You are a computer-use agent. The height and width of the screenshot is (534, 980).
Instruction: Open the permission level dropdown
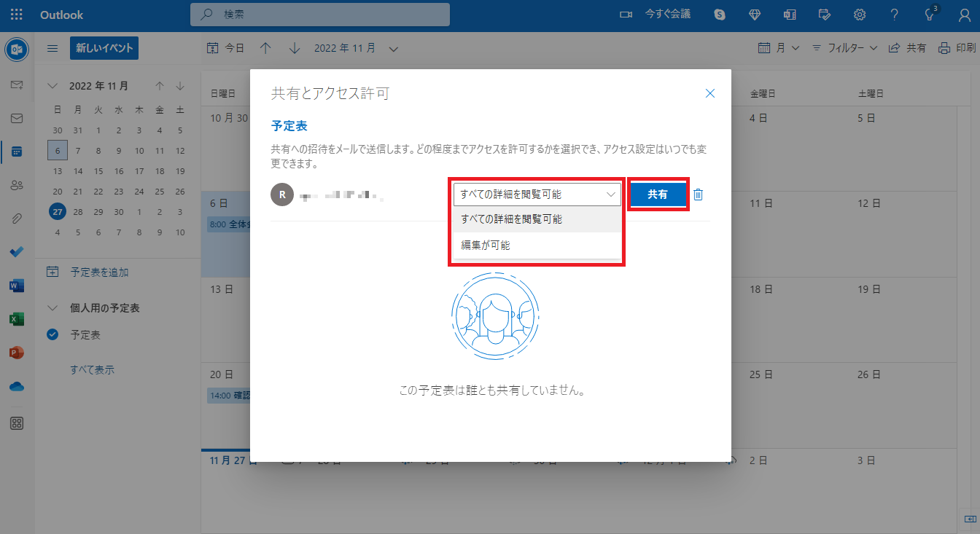click(537, 195)
